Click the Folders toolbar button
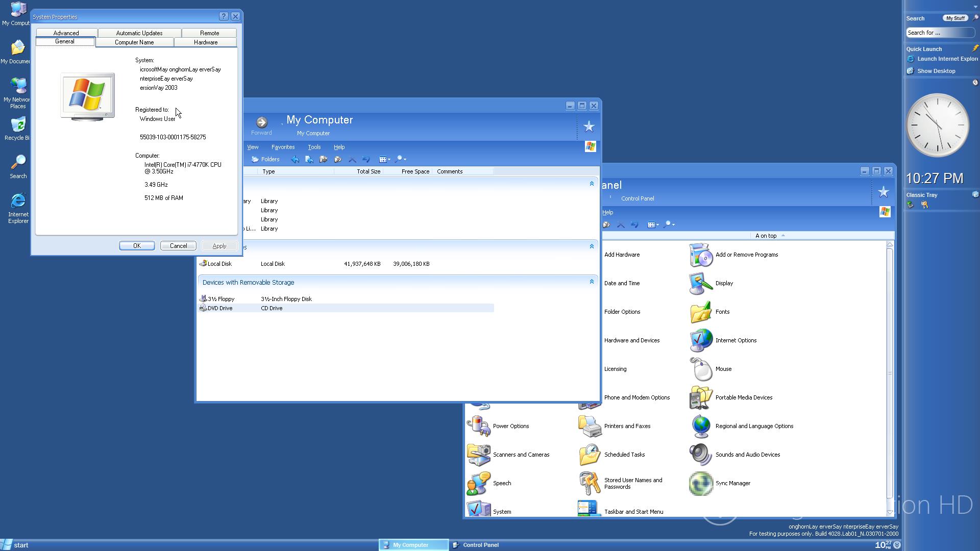Viewport: 980px width, 551px height. (265, 159)
